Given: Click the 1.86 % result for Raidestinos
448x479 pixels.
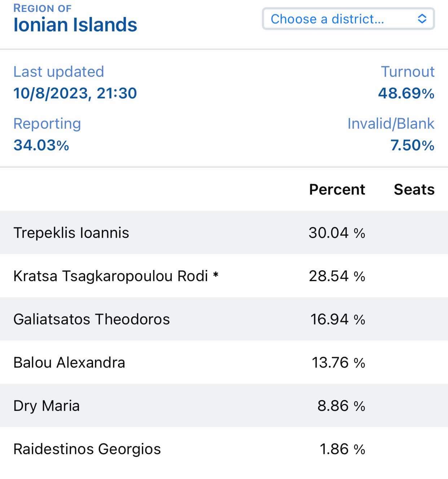Looking at the screenshot, I should (342, 449).
